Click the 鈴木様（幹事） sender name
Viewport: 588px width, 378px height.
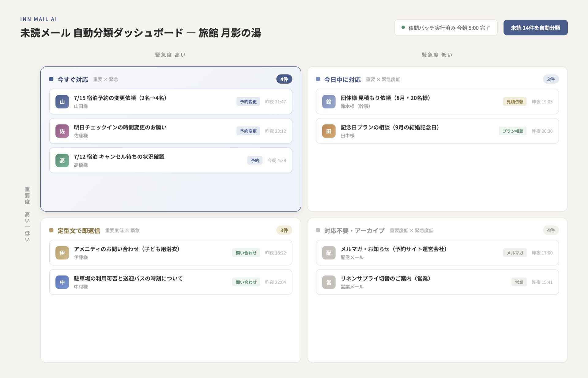coord(355,106)
